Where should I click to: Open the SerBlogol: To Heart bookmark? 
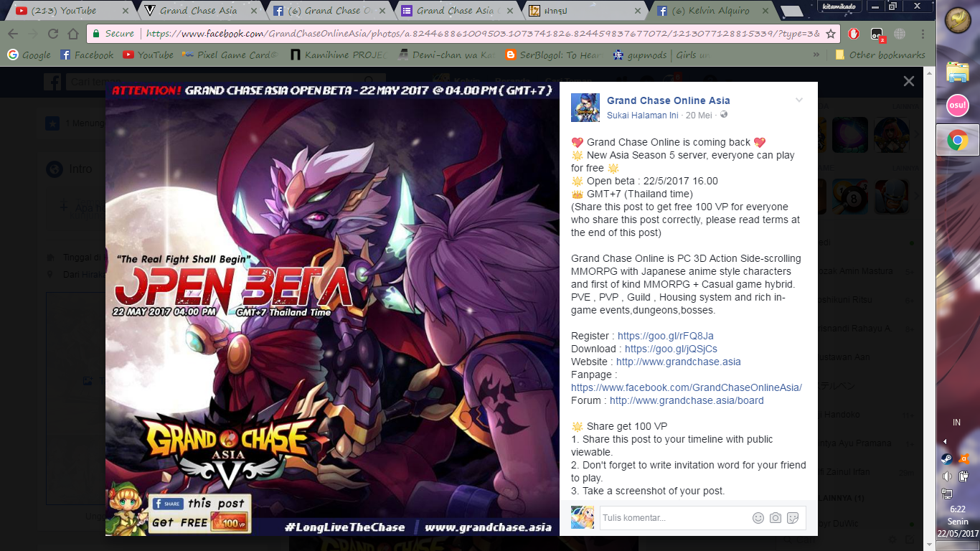[554, 55]
